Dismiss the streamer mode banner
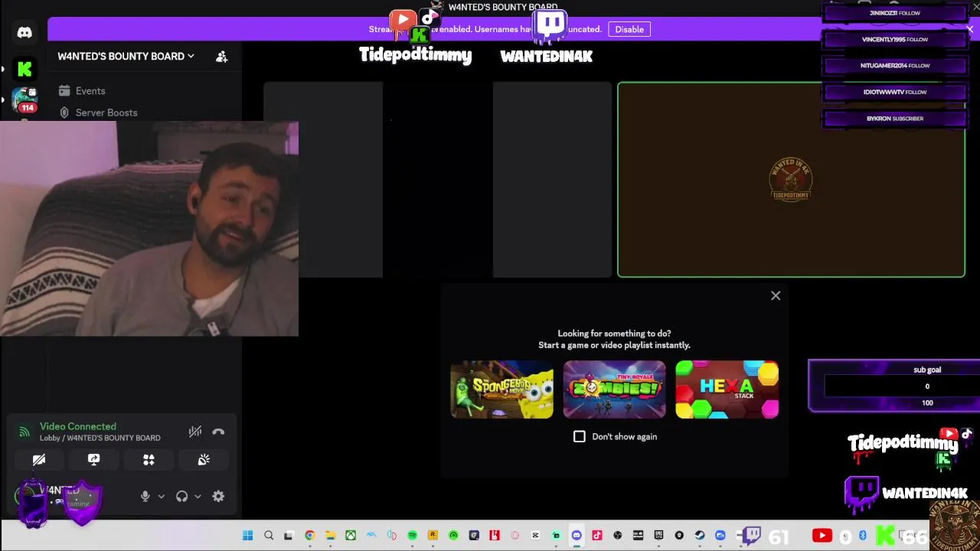980x551 pixels. pyautogui.click(x=969, y=29)
